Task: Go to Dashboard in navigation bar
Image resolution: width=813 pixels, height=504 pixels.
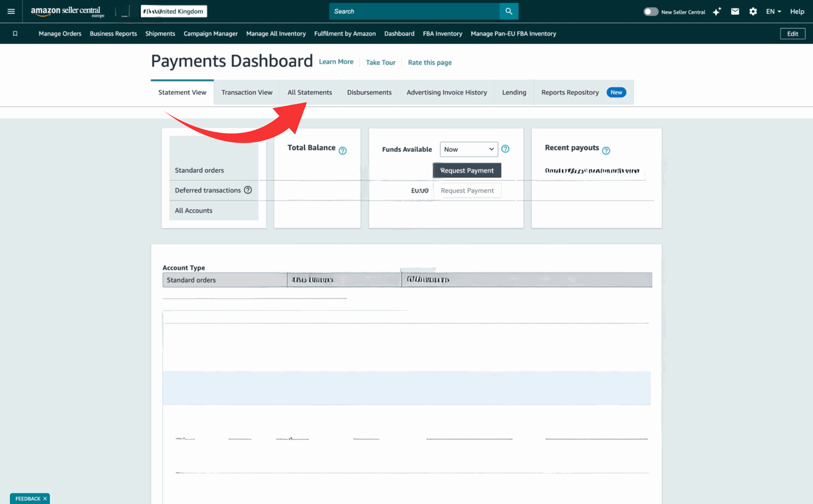Action: [399, 34]
